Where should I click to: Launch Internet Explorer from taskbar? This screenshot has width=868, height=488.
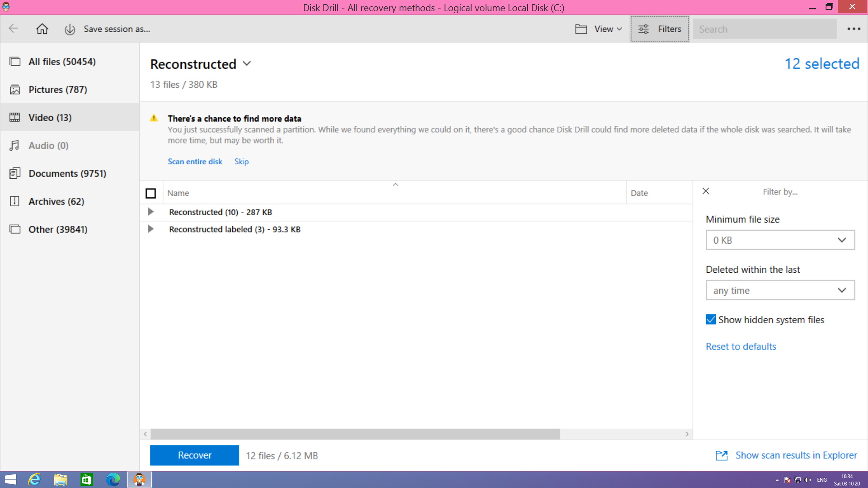click(34, 480)
